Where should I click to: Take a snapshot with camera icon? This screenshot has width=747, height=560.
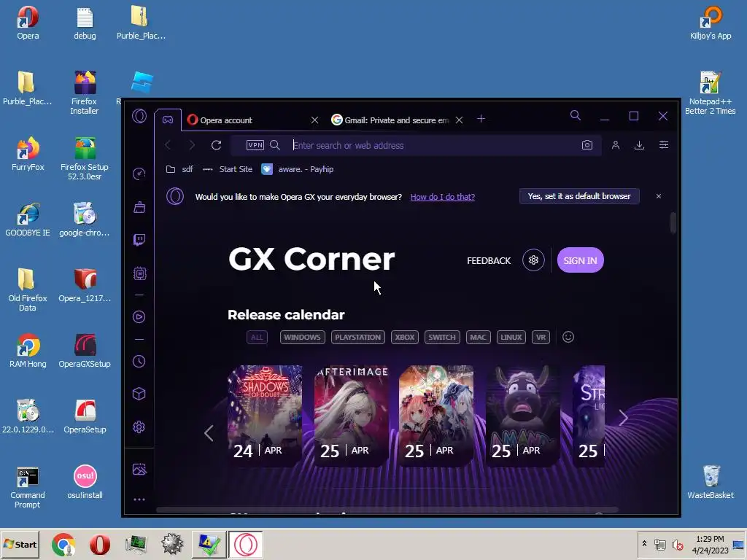[x=587, y=145]
